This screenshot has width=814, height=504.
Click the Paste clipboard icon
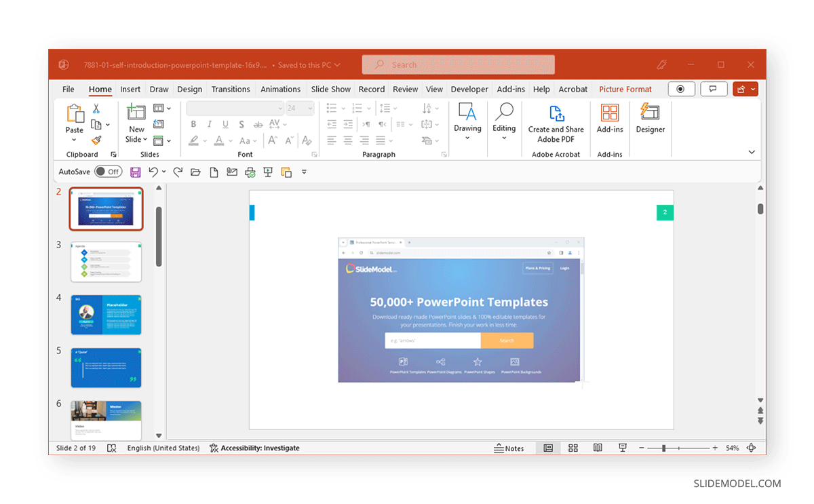point(75,114)
